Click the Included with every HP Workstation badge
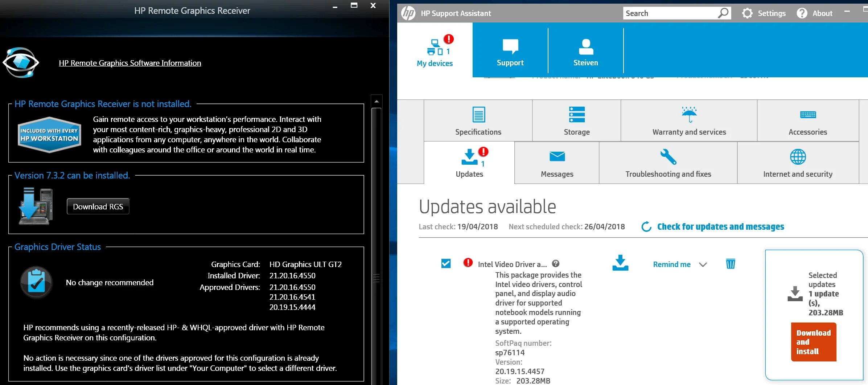Viewport: 868px width, 385px height. point(49,135)
